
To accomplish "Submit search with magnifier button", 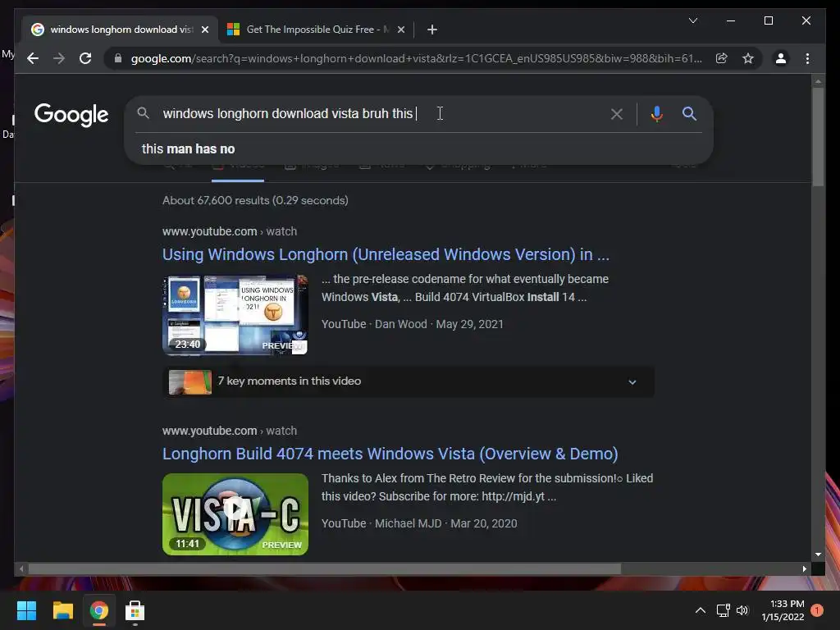I will pos(689,113).
